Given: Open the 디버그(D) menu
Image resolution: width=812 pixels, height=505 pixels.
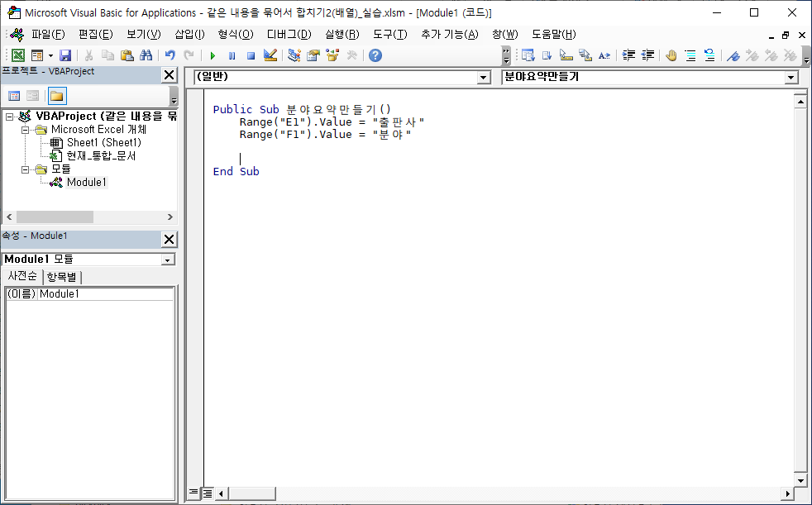Looking at the screenshot, I should [289, 35].
